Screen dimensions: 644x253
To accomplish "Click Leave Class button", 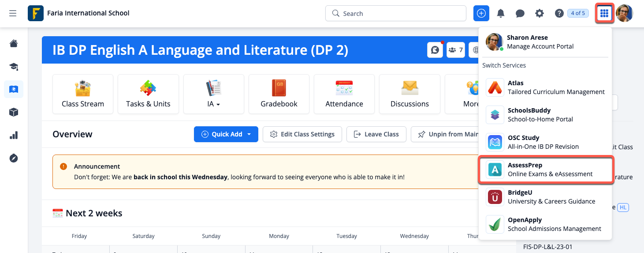I will 376,134.
